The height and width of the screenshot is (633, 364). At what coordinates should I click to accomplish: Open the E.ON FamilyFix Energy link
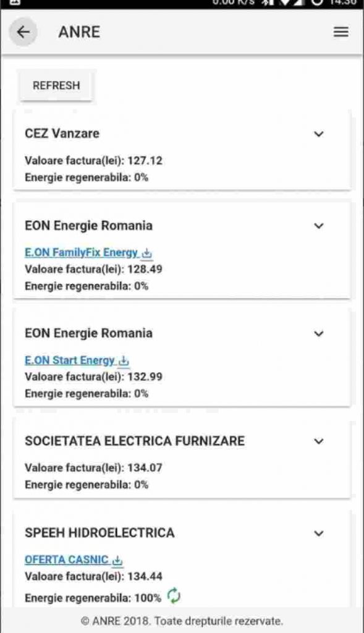pos(81,253)
